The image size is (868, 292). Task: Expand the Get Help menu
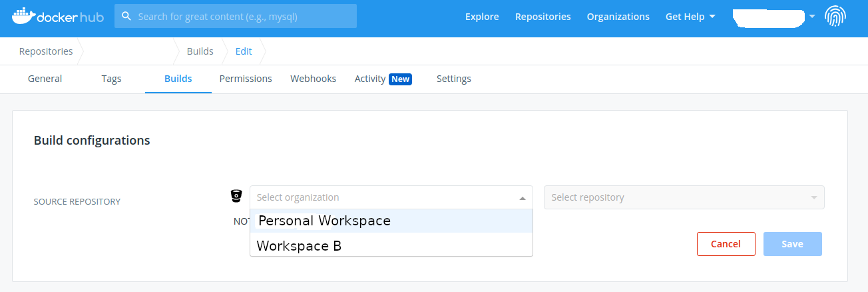(690, 17)
